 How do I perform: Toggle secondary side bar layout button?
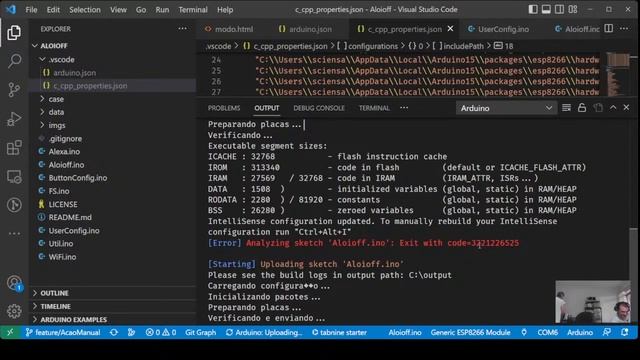(559, 9)
